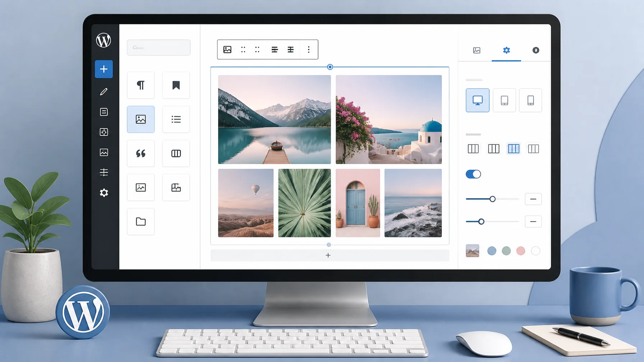Open the settings gear in dark sidebar
Viewport: 644px width, 362px height.
point(104,193)
